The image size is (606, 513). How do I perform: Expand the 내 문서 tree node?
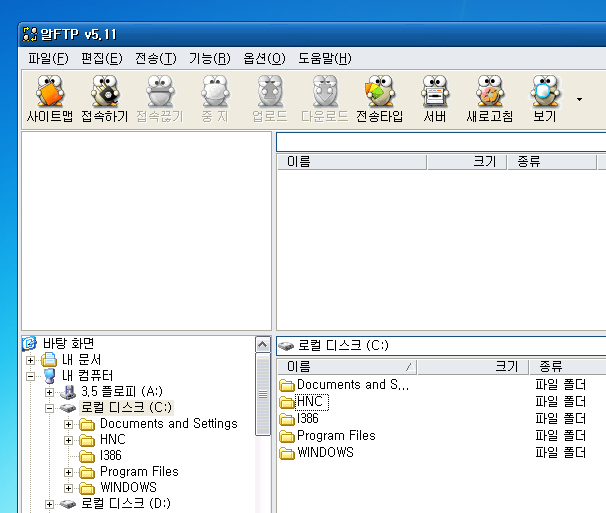point(30,360)
